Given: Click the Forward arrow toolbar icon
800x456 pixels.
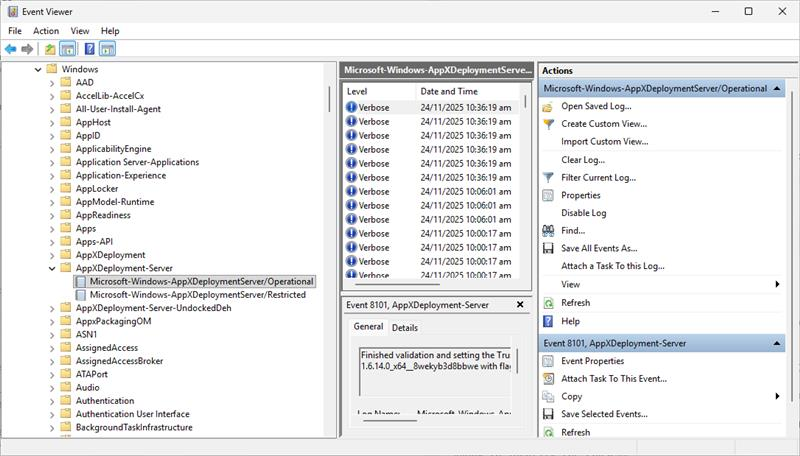Looking at the screenshot, I should tap(27, 49).
